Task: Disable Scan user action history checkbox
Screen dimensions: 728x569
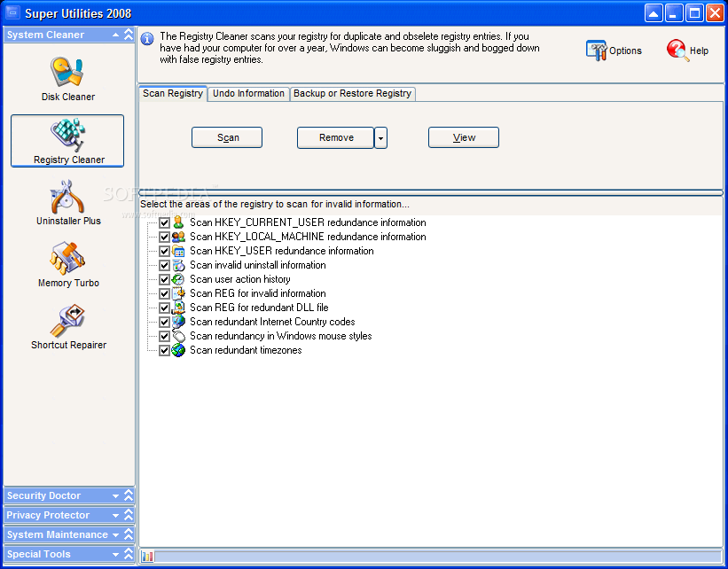Action: (x=164, y=279)
